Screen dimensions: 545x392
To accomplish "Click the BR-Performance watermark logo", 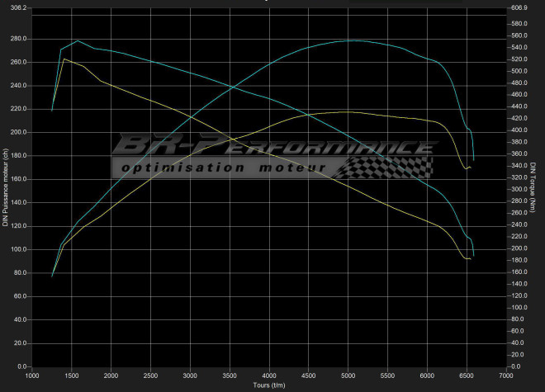I will pyautogui.click(x=272, y=149).
